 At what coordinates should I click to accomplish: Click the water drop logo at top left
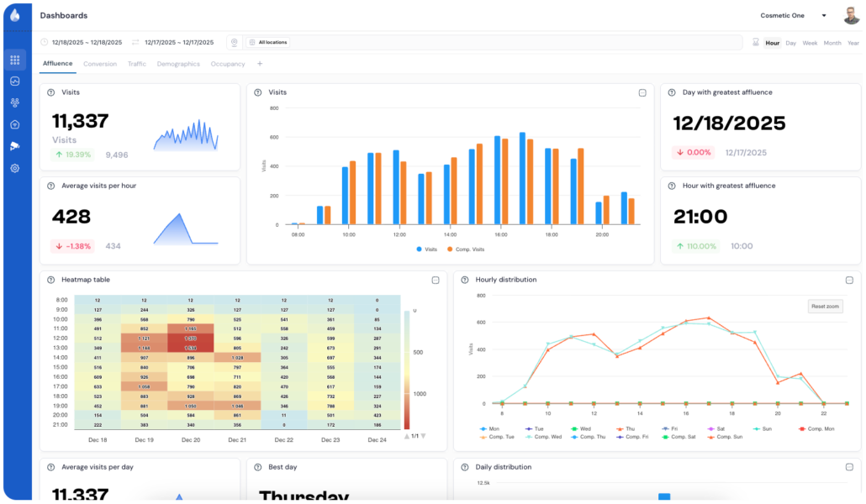[x=13, y=14]
